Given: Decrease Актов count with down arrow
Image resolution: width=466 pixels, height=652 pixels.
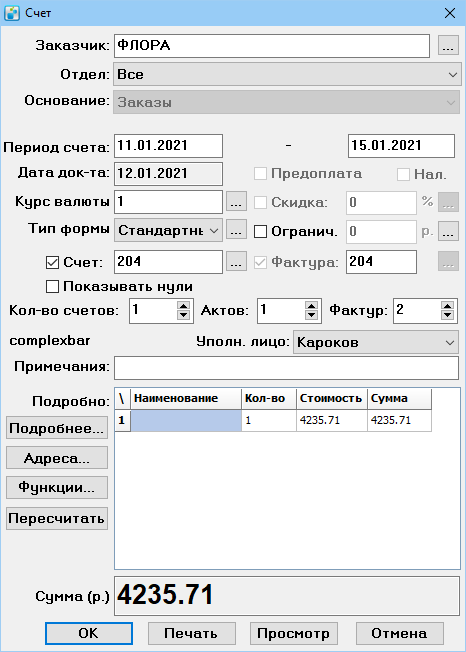Looking at the screenshot, I should (311, 315).
